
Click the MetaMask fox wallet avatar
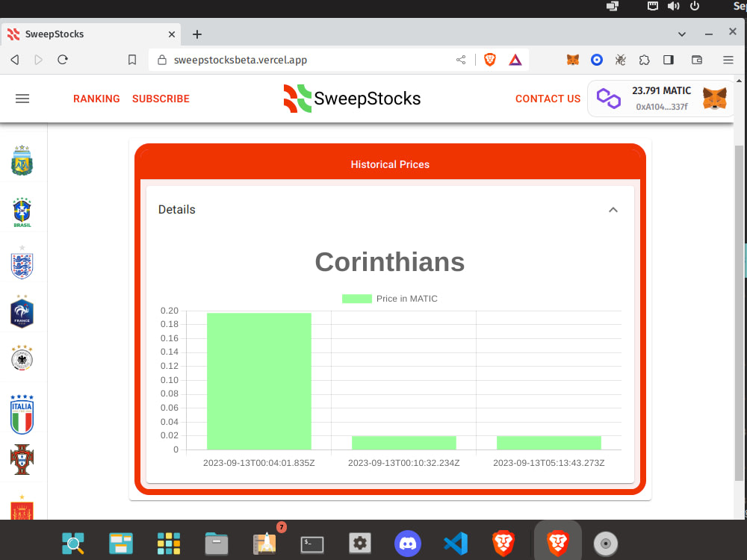[715, 99]
